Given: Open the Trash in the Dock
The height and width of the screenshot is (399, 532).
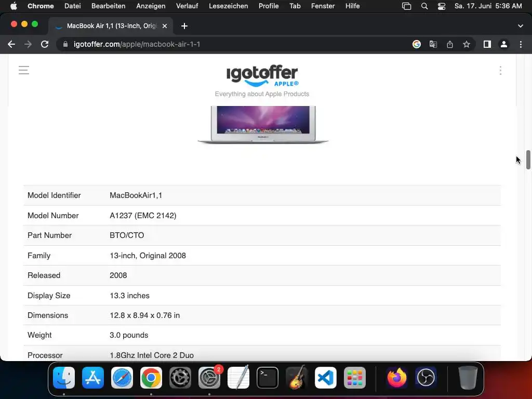Looking at the screenshot, I should [468, 378].
